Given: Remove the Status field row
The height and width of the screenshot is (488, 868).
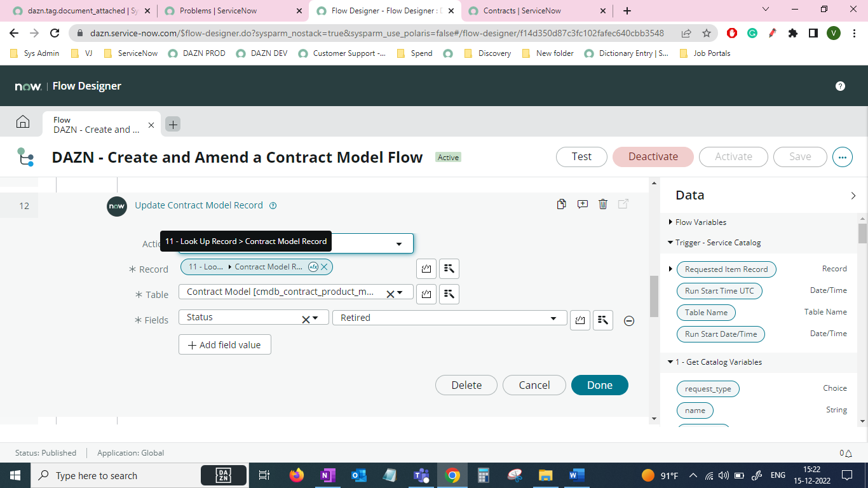Looking at the screenshot, I should tap(629, 321).
